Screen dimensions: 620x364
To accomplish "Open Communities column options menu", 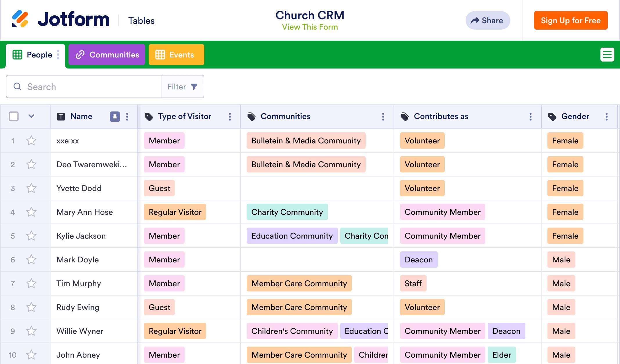I will point(383,117).
